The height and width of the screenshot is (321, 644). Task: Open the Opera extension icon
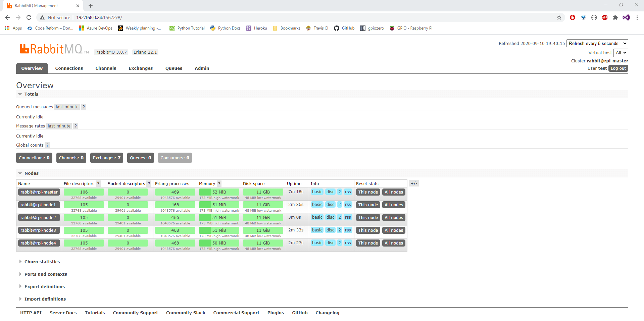coord(573,17)
